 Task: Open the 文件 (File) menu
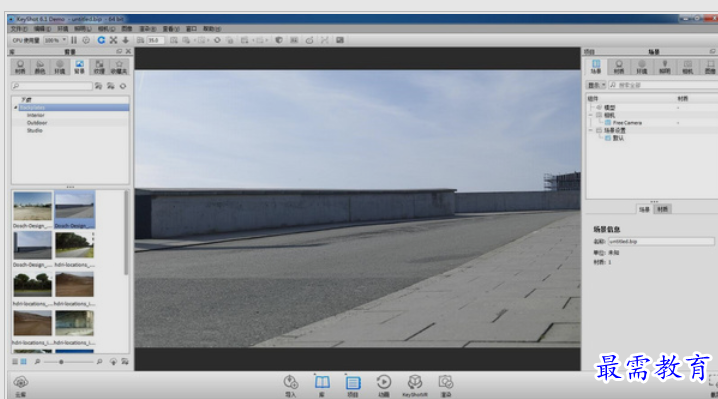tap(19, 29)
